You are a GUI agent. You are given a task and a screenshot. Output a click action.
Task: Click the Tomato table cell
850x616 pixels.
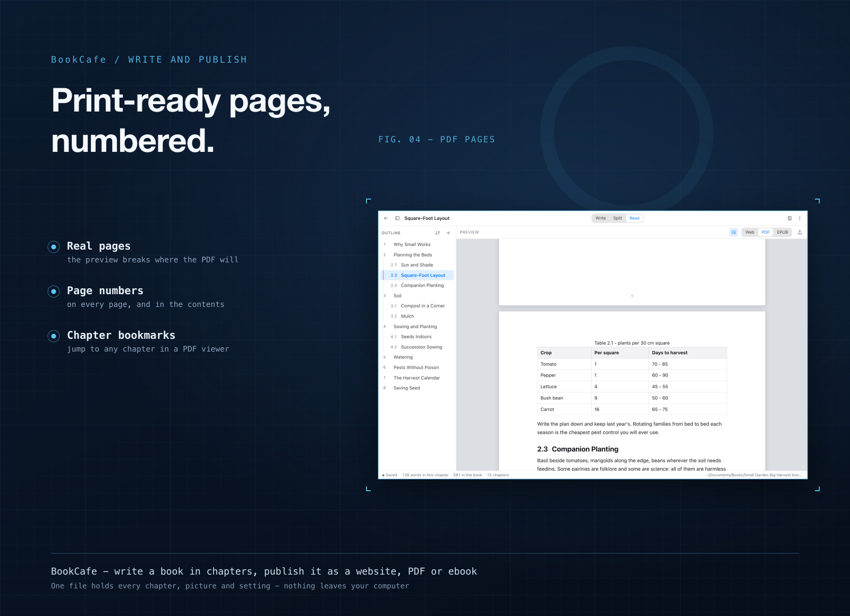coord(564,364)
